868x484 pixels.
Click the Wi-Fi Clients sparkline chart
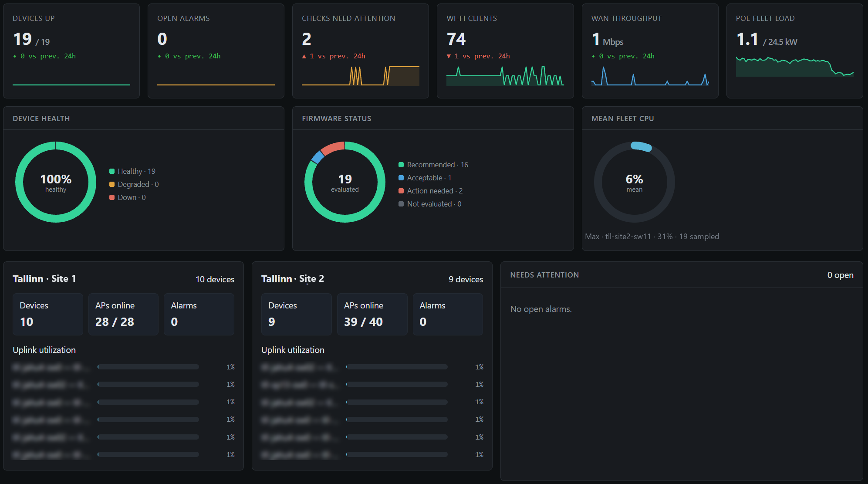click(x=505, y=76)
